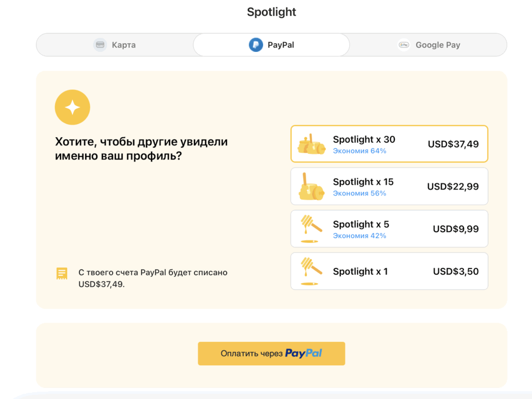Select the Spotlight x 1 package
532x399 pixels.
coord(389,271)
